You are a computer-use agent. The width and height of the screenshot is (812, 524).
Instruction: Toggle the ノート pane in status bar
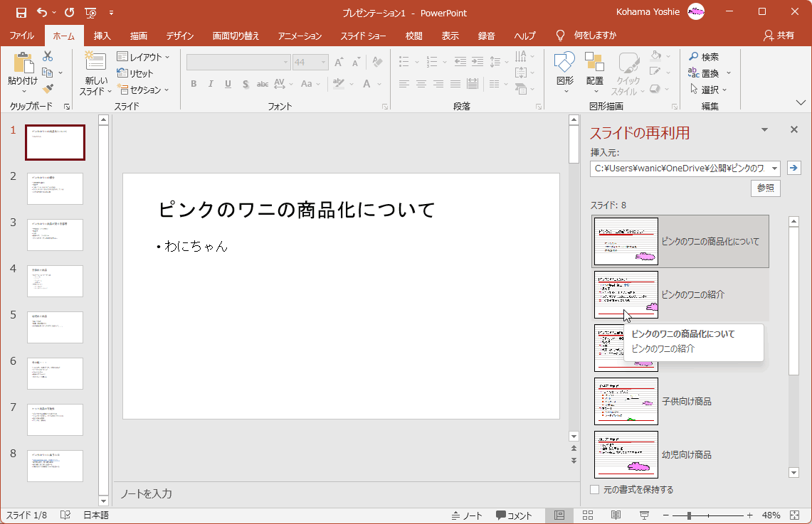tap(467, 515)
